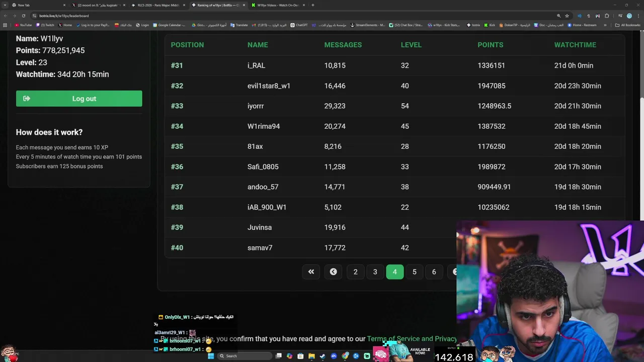
Task: Open the page zoom indicator
Action: click(x=559, y=16)
